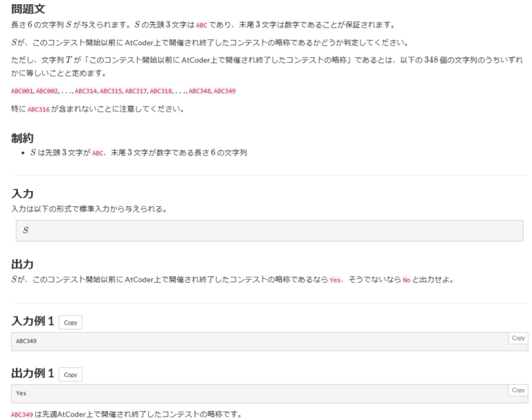Click red ABC in the constraint bullet
The width and height of the screenshot is (532, 420).
(x=98, y=153)
